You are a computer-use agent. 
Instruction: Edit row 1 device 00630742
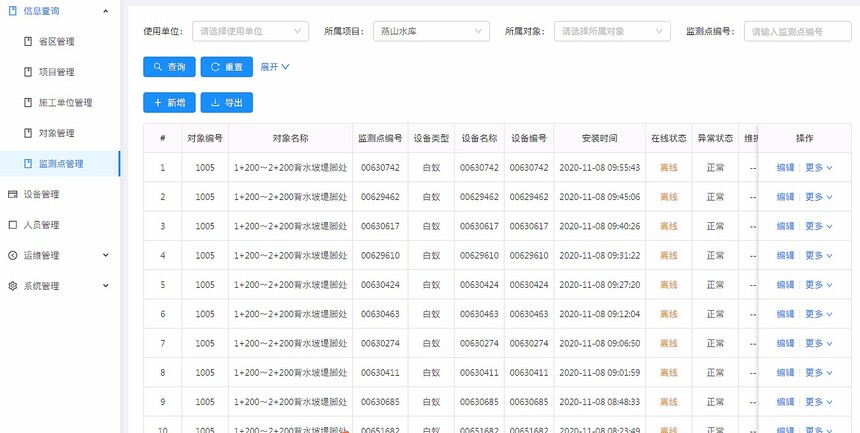pos(785,167)
